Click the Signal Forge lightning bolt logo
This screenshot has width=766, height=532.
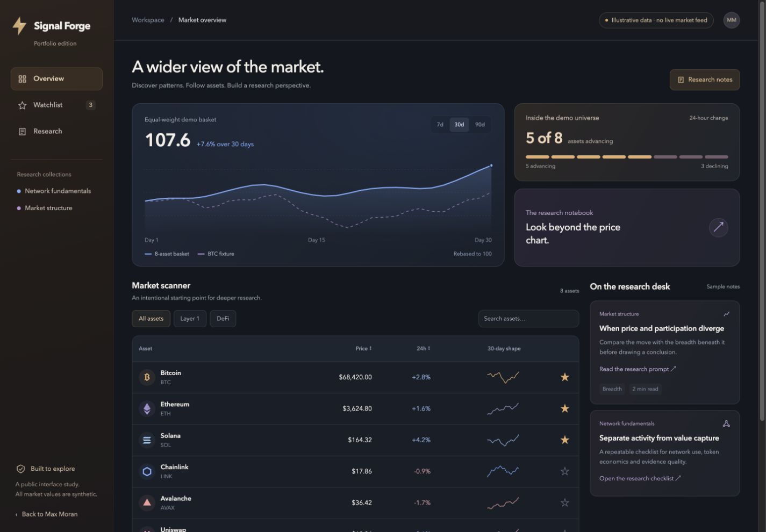[x=19, y=26]
